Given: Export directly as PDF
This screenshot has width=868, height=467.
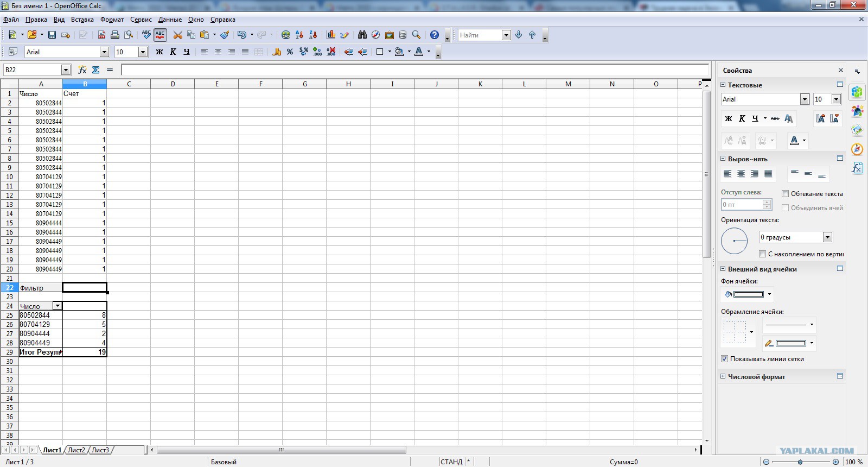Looking at the screenshot, I should pyautogui.click(x=101, y=35).
